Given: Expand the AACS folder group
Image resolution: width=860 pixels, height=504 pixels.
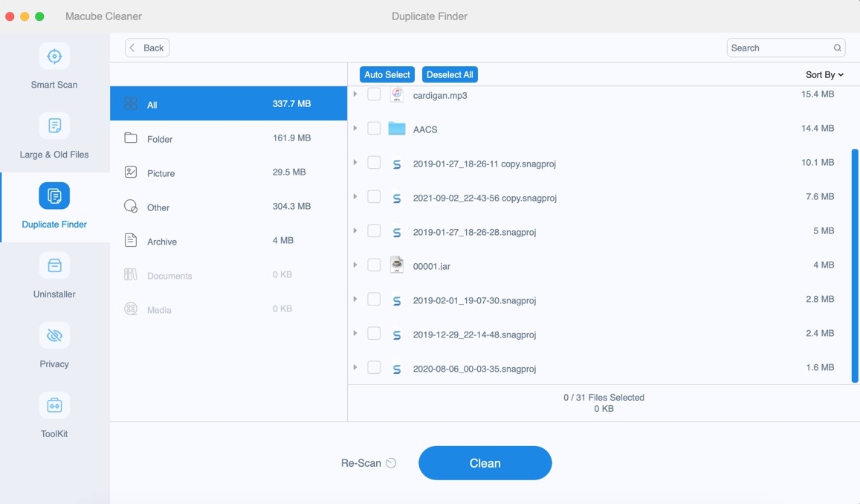Looking at the screenshot, I should (355, 129).
